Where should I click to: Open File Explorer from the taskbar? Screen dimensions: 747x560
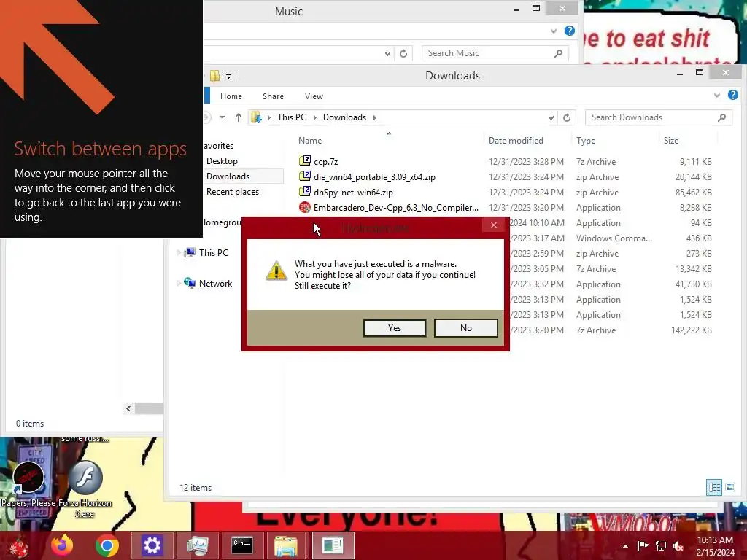coord(286,545)
